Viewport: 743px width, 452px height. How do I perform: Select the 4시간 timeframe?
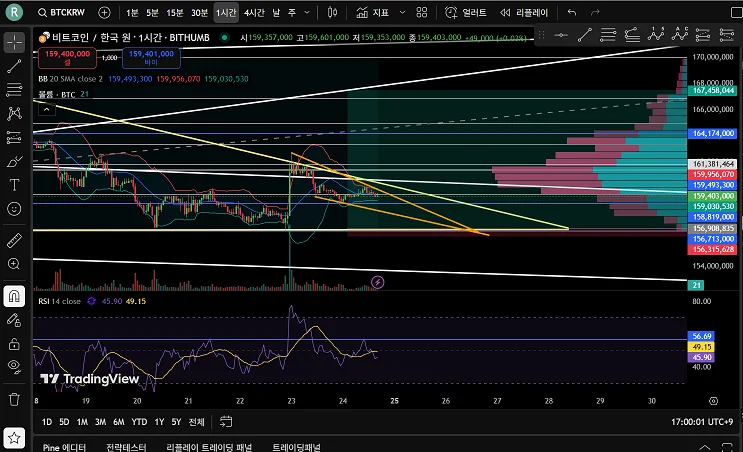[254, 13]
